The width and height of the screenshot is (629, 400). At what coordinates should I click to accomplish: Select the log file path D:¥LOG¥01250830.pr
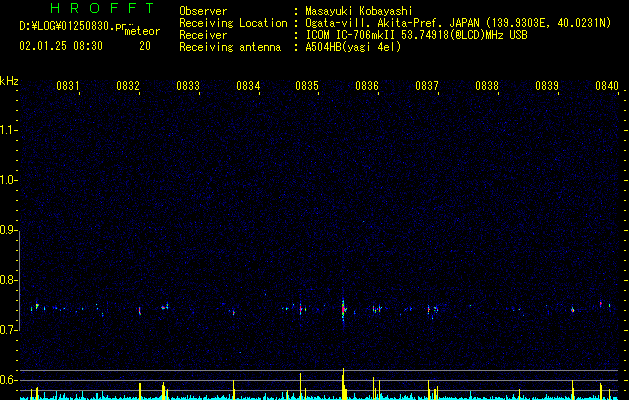click(x=73, y=26)
